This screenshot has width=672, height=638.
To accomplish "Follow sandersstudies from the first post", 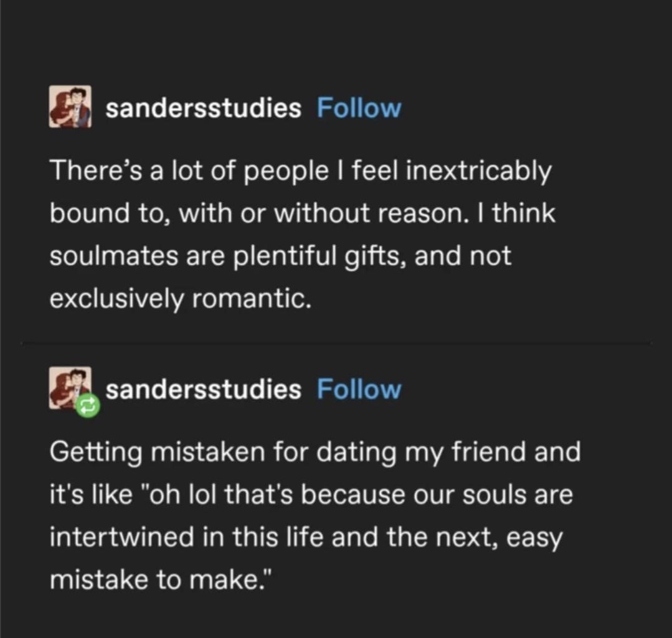I will pos(359,108).
